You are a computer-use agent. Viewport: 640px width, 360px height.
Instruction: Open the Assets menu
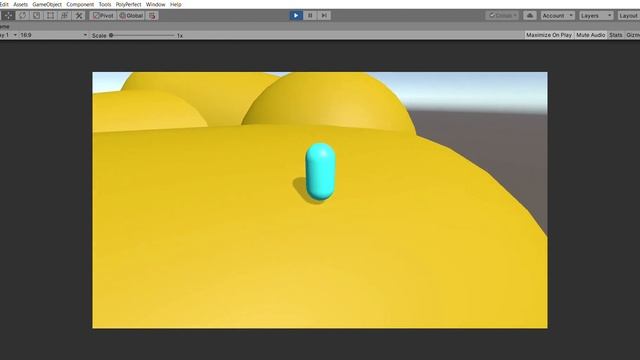(20, 4)
